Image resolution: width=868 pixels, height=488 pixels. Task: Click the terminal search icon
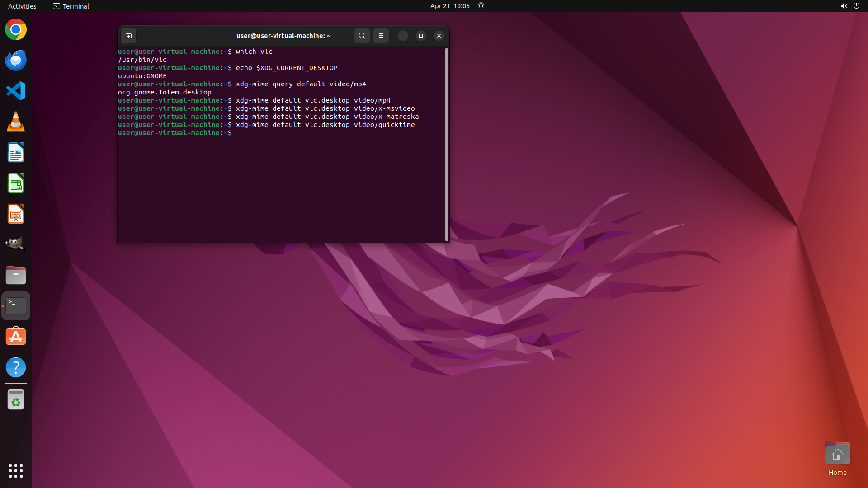click(362, 36)
